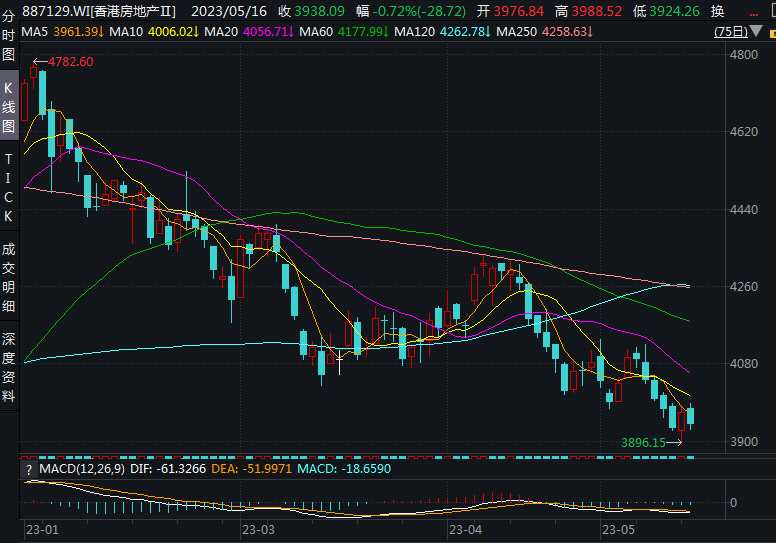The width and height of the screenshot is (776, 543).
Task: Click the 887129.WI[香港房地产II] security name
Action: tap(99, 11)
